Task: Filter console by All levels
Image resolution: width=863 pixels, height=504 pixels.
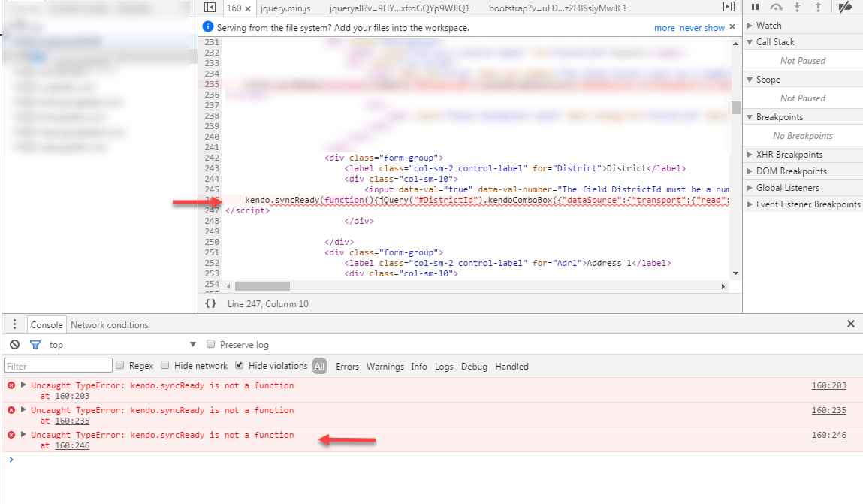Action: (320, 366)
